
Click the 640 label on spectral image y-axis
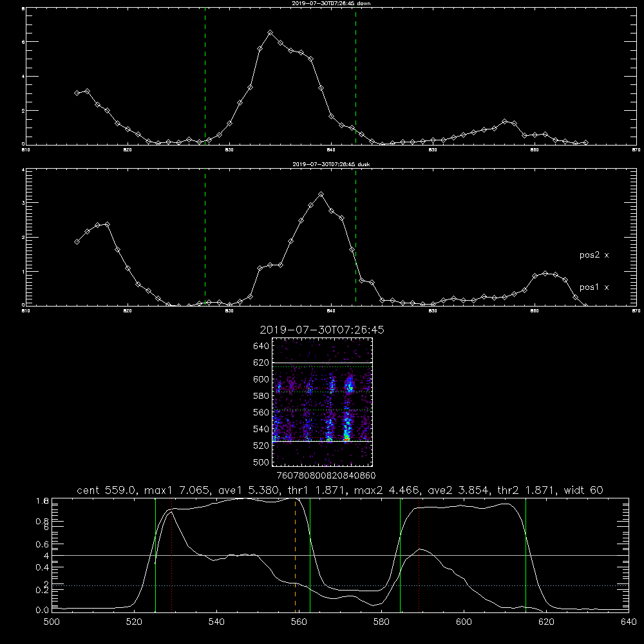click(261, 346)
